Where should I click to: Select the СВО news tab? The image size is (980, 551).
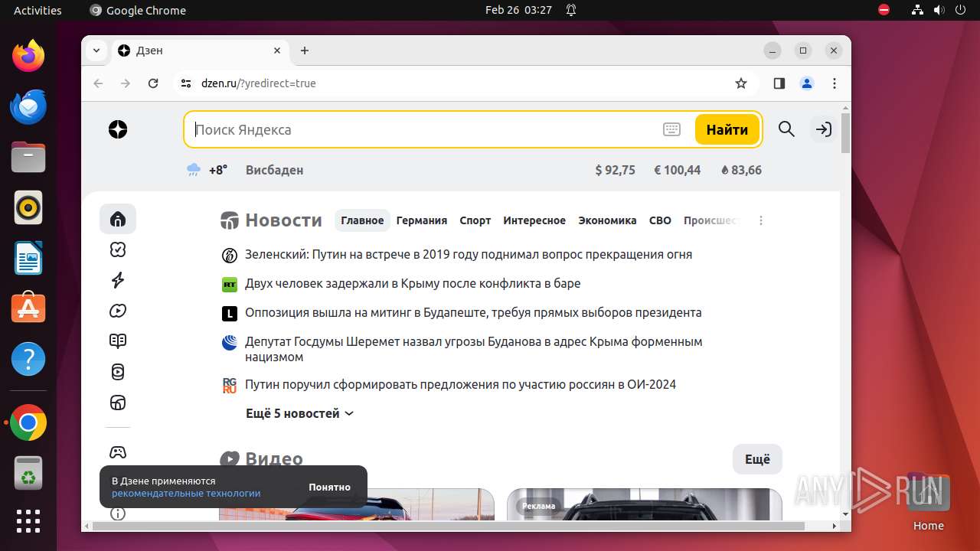660,220
